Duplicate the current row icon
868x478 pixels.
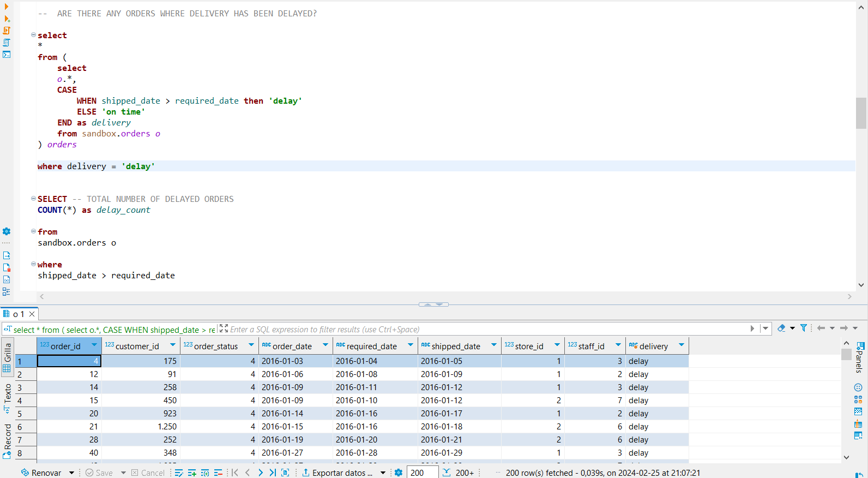[x=205, y=473]
